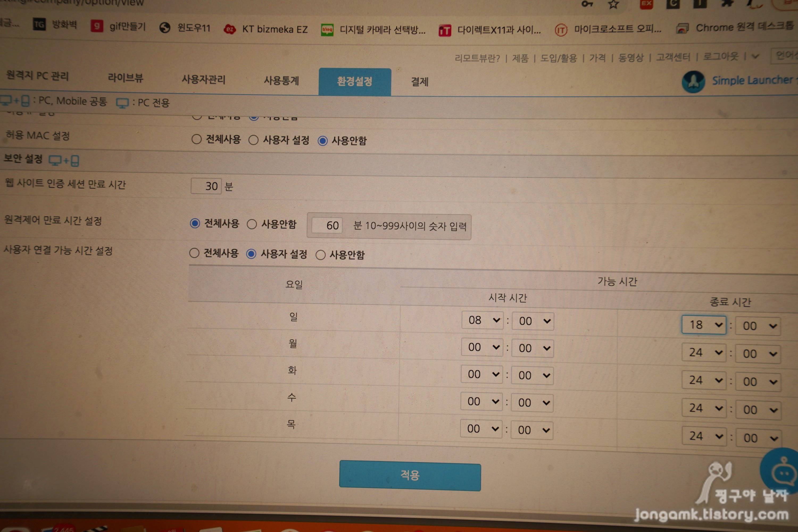Click the bookmark star icon in address bar
This screenshot has width=798, height=532.
pyautogui.click(x=613, y=5)
